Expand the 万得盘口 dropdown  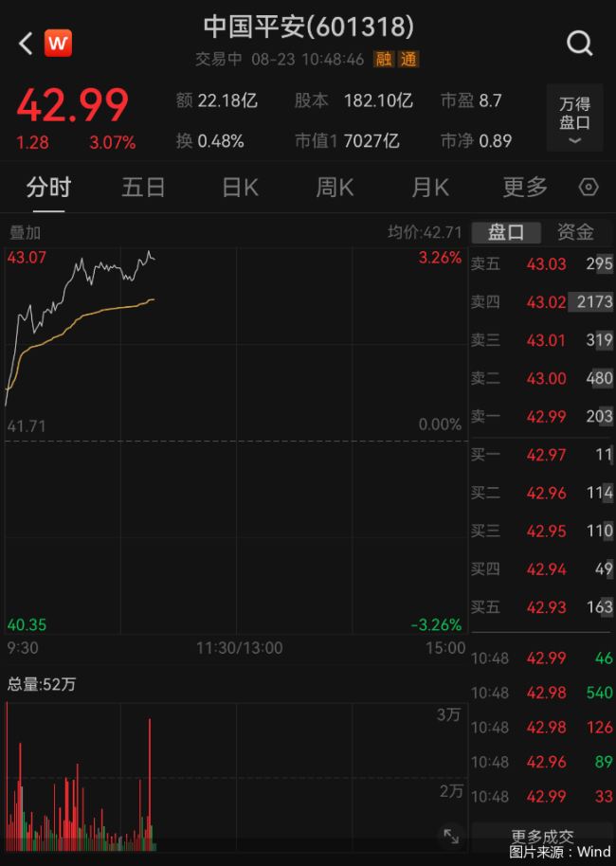click(x=574, y=117)
